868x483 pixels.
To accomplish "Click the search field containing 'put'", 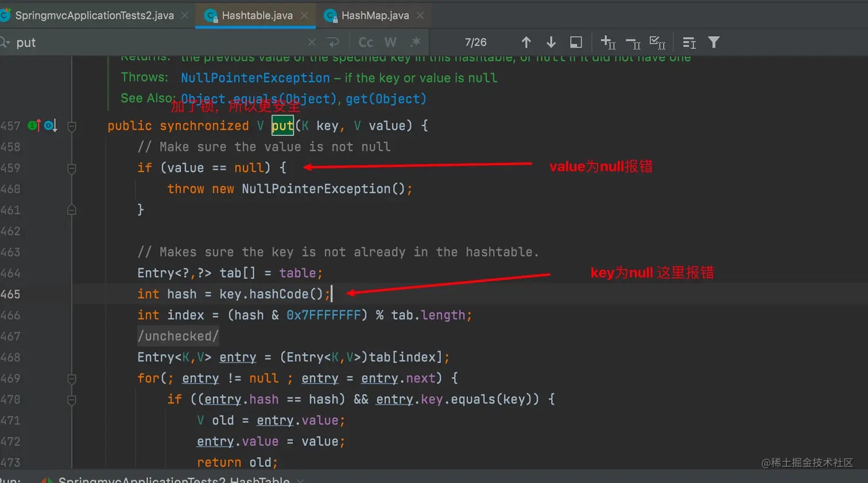I will click(161, 42).
